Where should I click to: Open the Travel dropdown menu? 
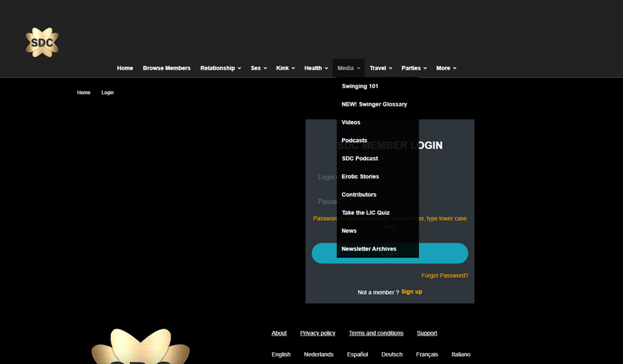(x=380, y=68)
